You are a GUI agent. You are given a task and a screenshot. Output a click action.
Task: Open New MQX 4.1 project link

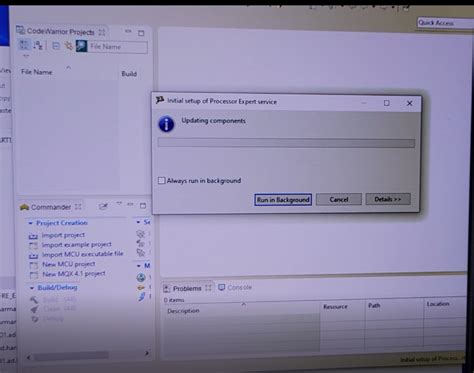click(x=74, y=274)
